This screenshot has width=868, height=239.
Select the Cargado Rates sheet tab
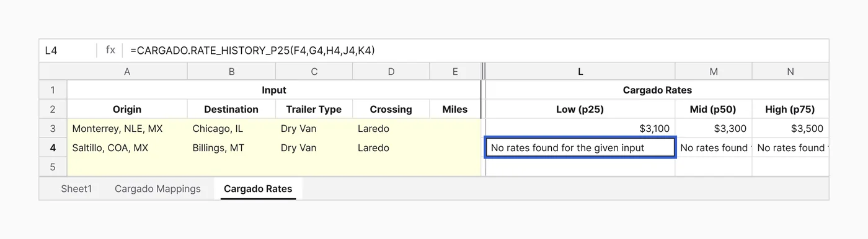258,189
